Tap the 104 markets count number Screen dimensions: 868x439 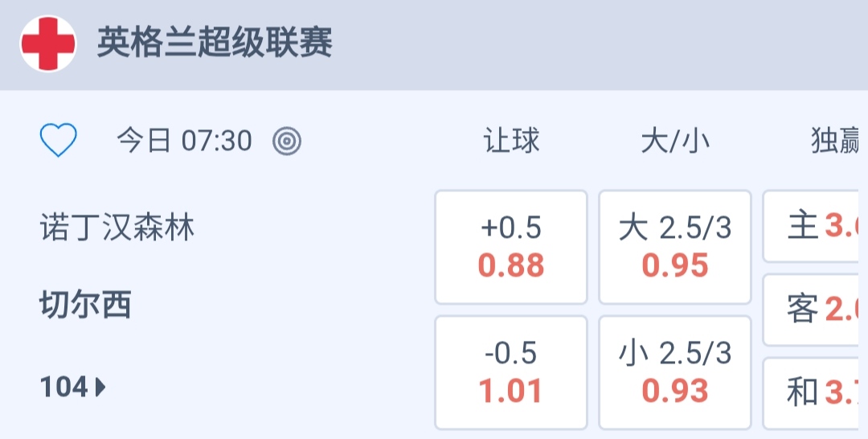(x=64, y=388)
